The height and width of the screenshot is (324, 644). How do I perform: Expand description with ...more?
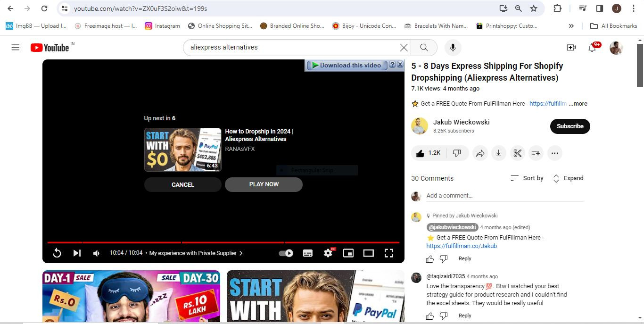pos(578,104)
